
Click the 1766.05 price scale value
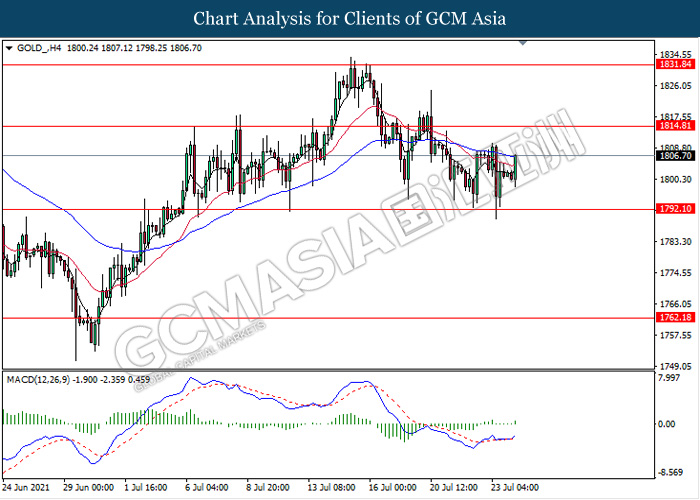point(675,304)
